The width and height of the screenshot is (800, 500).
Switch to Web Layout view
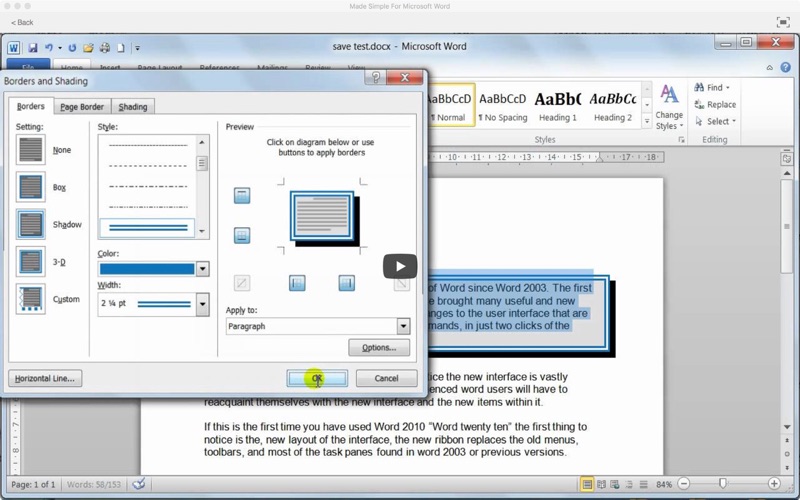click(615, 484)
